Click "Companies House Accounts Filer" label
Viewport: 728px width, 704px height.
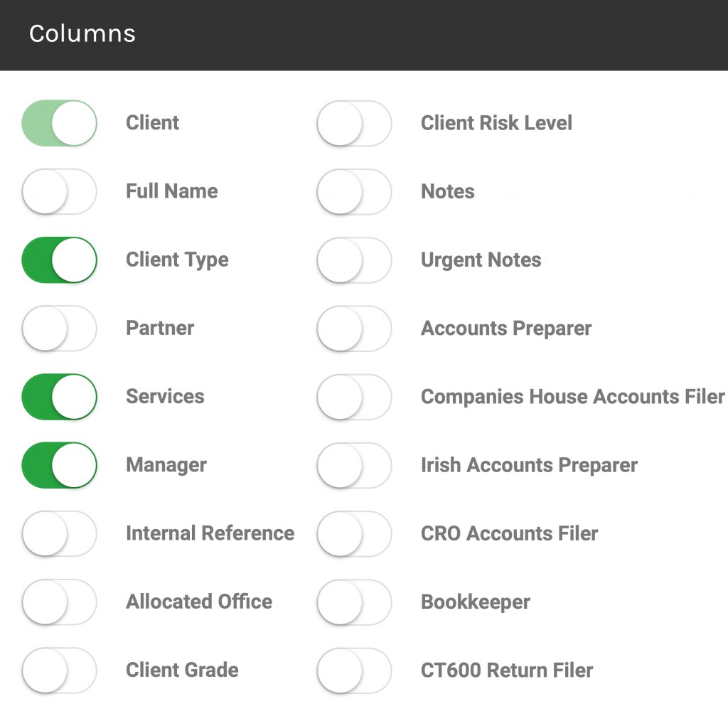tap(573, 397)
